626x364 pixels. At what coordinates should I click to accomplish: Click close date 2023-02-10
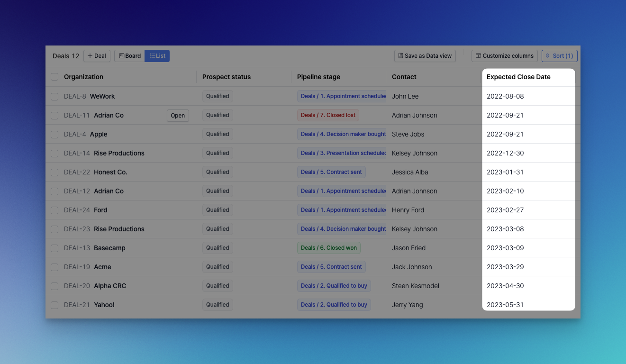(505, 191)
